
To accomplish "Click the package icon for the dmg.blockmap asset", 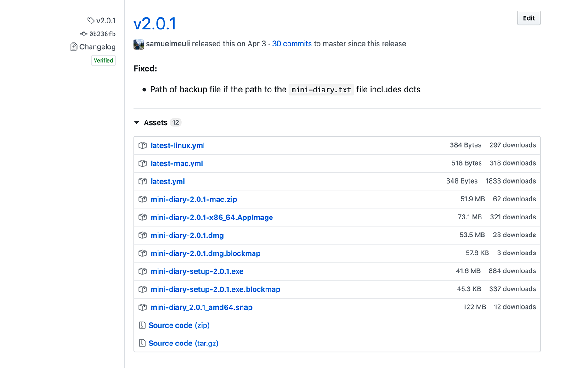I will [x=142, y=253].
